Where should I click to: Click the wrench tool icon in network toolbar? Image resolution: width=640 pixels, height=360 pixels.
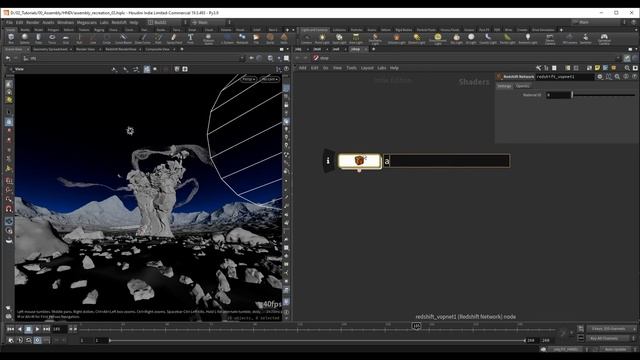538,68
